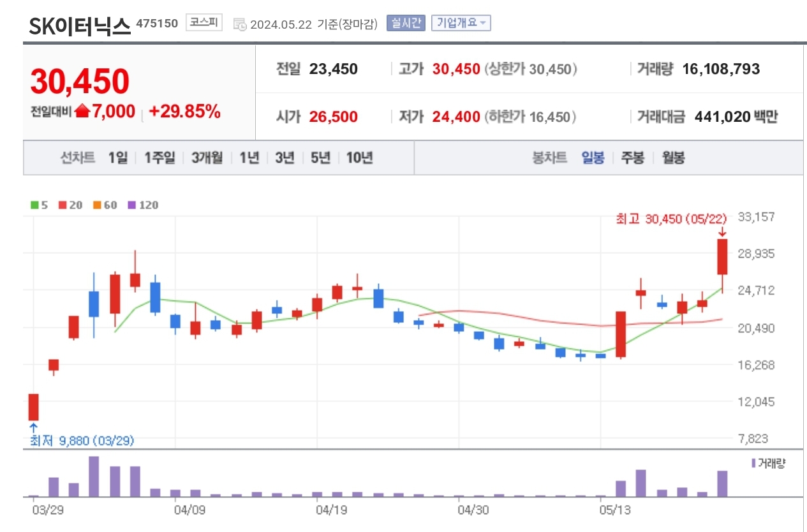Click the 전일 value 23,450
This screenshot has width=807, height=532.
(x=334, y=69)
